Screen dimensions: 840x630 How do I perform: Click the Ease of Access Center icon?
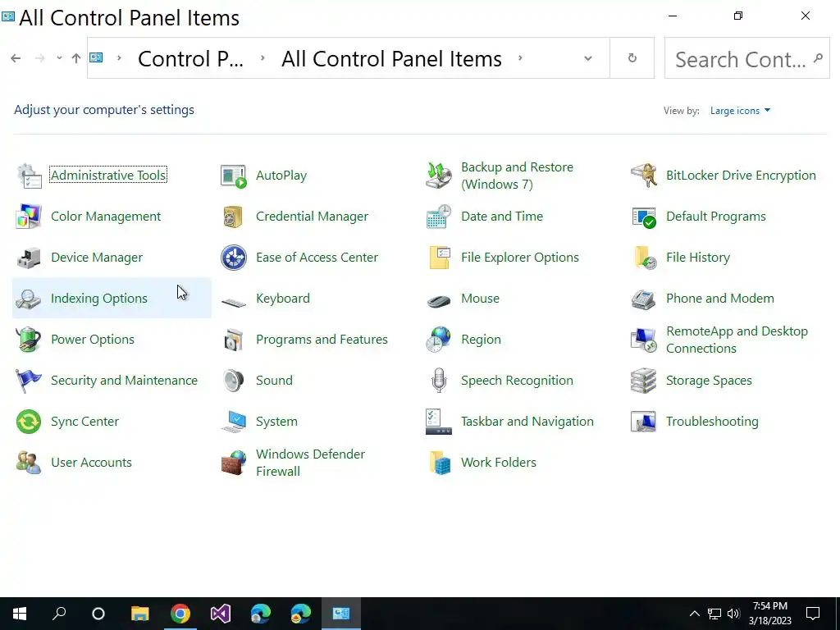coord(234,258)
